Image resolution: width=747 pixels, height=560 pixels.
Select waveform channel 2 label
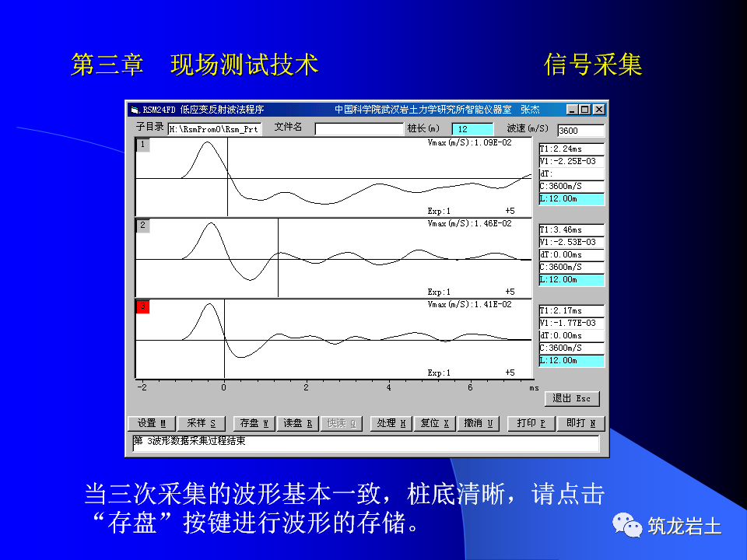[143, 226]
